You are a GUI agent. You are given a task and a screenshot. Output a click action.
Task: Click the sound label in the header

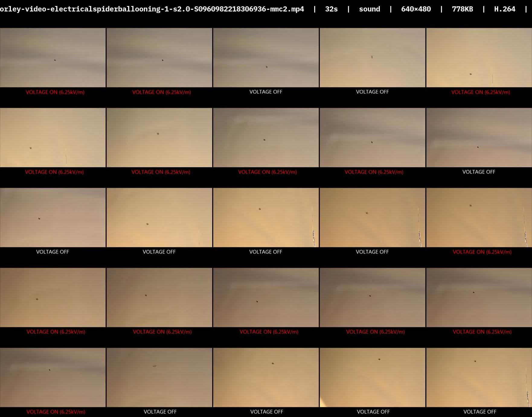[x=369, y=9]
